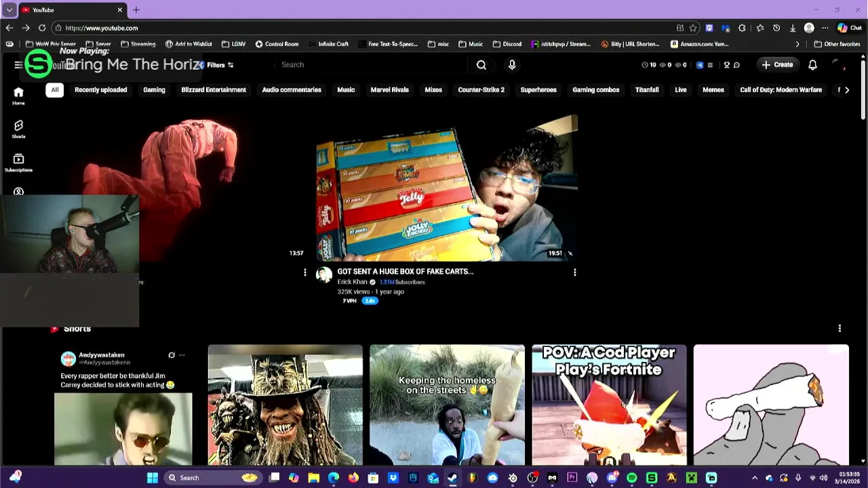Open the WoW Priv Server bookmark folder
This screenshot has height=488, width=868.
click(50, 44)
